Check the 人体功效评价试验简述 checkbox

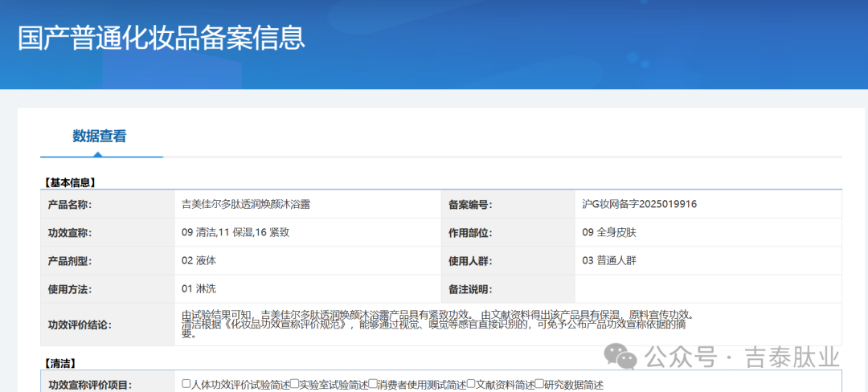click(186, 383)
